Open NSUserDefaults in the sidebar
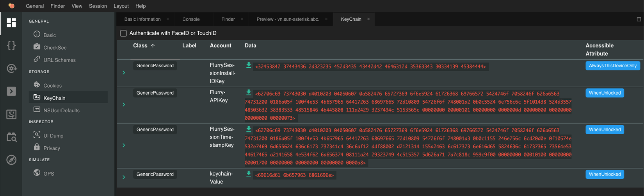The image size is (644, 196). coord(61,110)
